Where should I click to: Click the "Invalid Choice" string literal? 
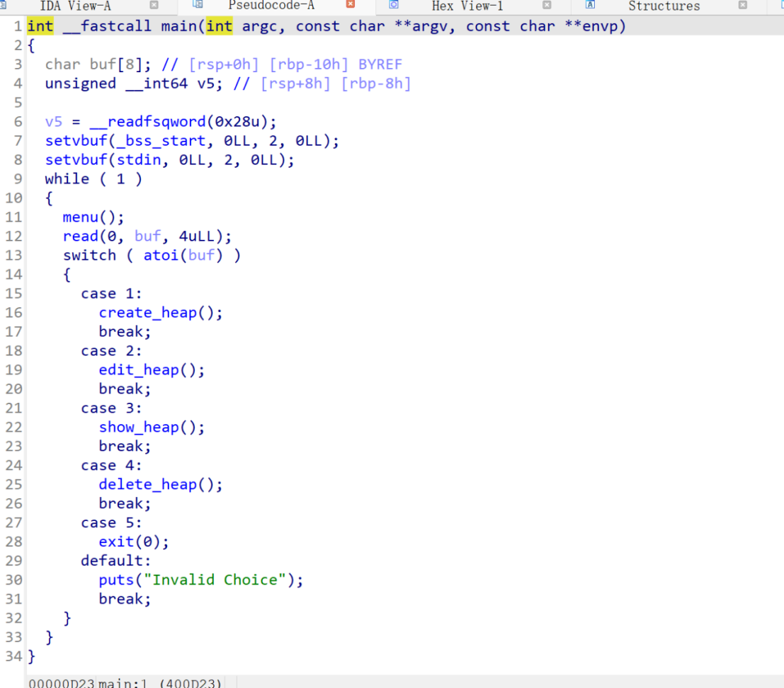tap(223, 580)
